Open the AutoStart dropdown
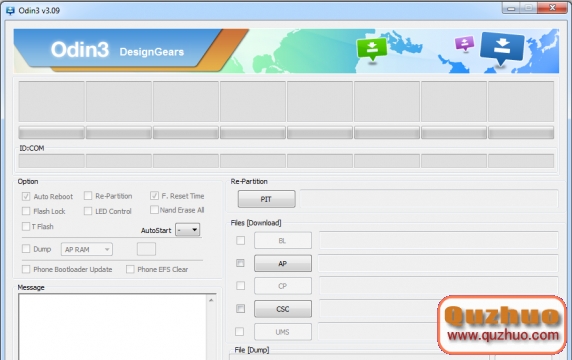This screenshot has height=360, width=572. pyautogui.click(x=188, y=230)
